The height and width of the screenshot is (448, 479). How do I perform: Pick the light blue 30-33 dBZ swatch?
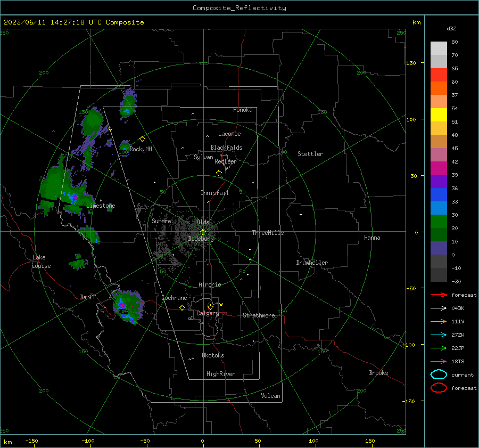[x=439, y=208]
